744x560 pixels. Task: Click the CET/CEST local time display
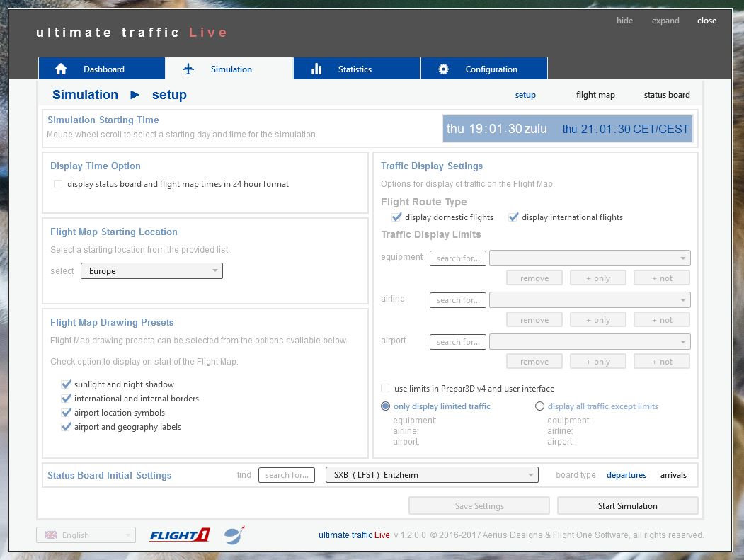[625, 129]
